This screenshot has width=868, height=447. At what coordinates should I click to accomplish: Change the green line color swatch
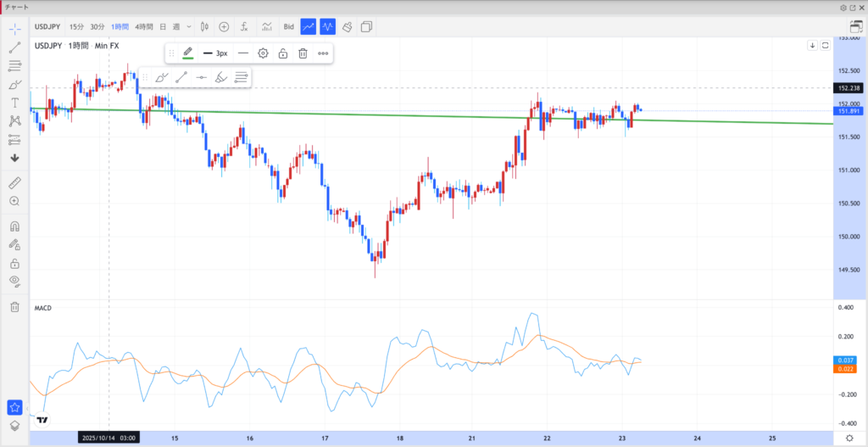[187, 53]
